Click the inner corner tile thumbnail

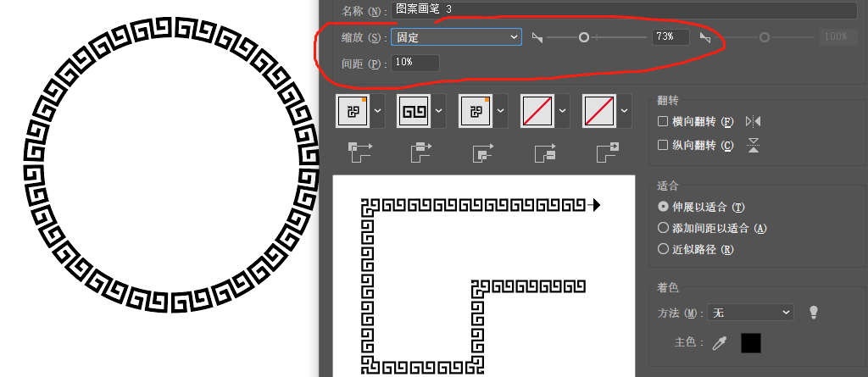476,111
